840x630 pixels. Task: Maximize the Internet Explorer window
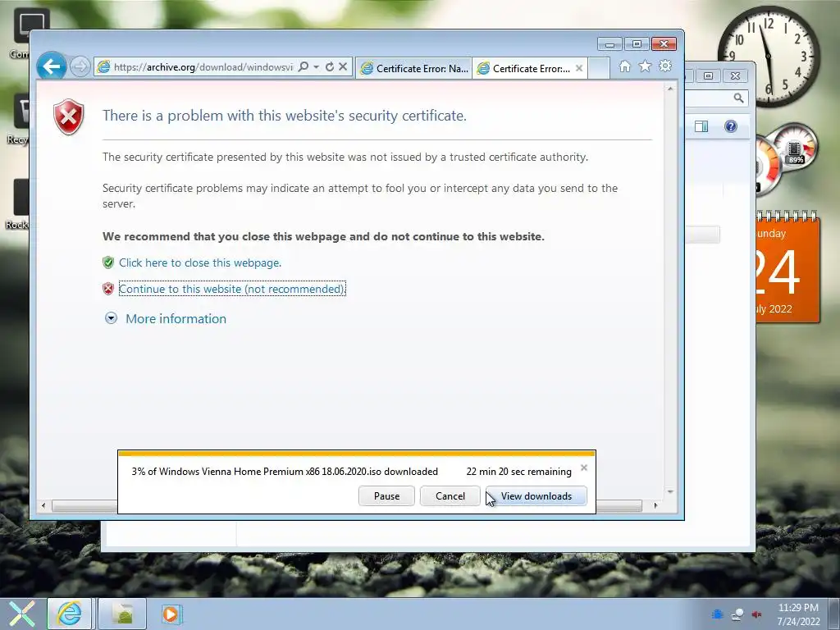tap(637, 44)
